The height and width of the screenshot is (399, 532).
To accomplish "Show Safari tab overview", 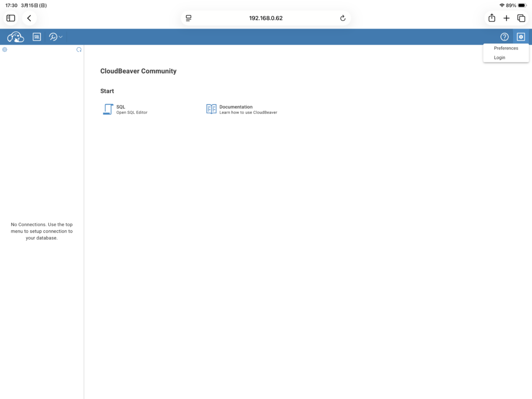I will (x=521, y=18).
